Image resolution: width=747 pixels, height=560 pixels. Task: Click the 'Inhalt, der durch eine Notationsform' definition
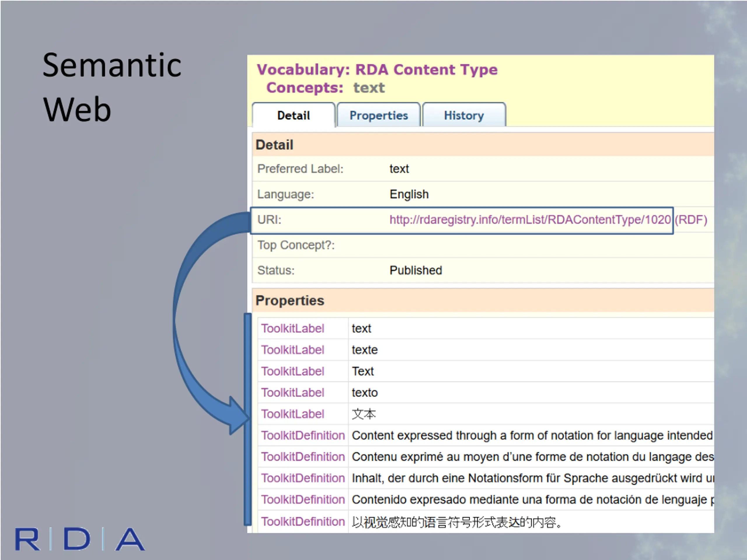pyautogui.click(x=533, y=478)
